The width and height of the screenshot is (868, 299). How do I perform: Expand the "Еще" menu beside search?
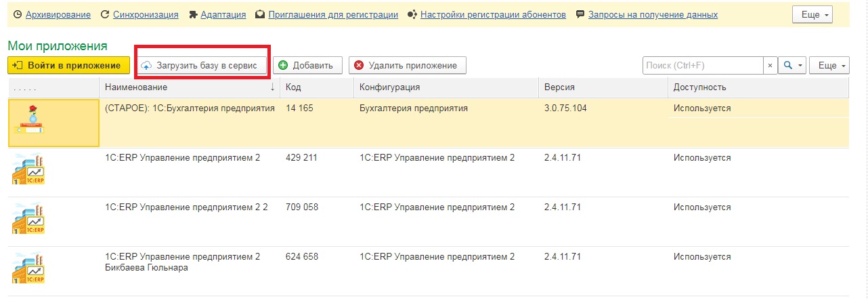coord(829,65)
